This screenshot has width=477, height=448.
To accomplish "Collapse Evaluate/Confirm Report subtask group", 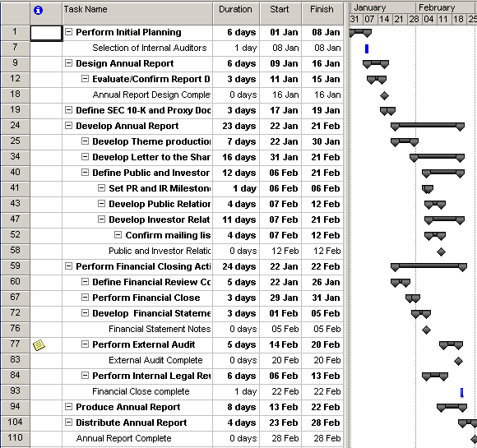I will tap(86, 78).
